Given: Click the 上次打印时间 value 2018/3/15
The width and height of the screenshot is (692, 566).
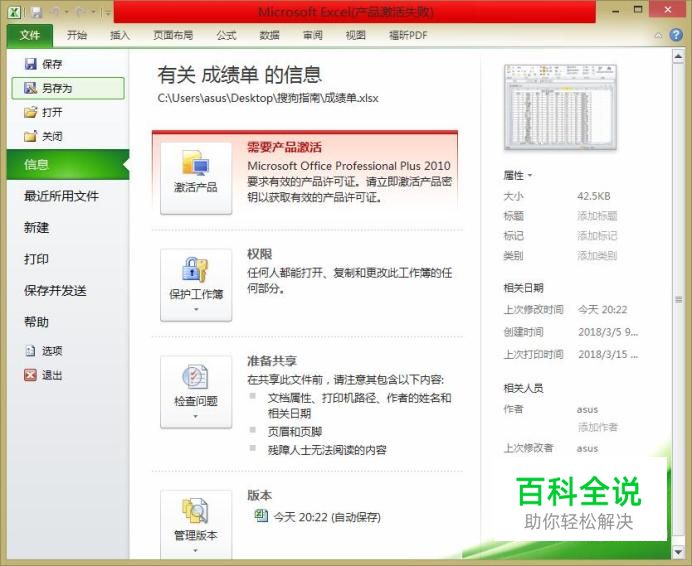Looking at the screenshot, I should [608, 354].
